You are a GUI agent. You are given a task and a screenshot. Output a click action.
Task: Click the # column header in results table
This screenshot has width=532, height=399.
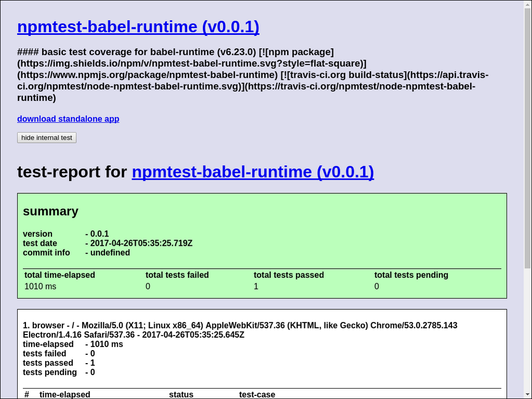pyautogui.click(x=26, y=395)
